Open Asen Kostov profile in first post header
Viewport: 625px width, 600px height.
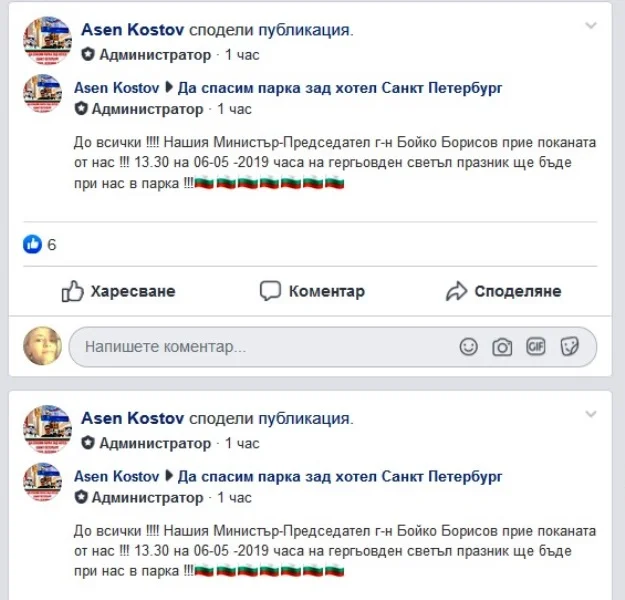[x=132, y=30]
